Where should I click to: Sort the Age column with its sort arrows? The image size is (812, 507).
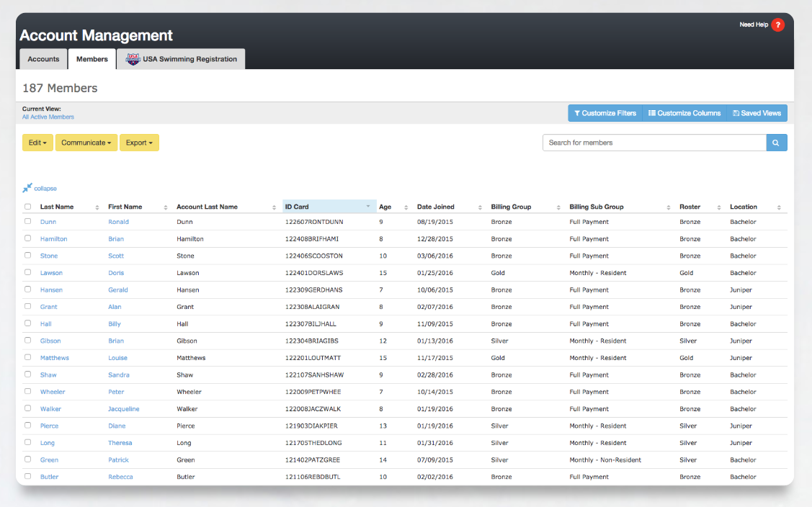tap(404, 207)
